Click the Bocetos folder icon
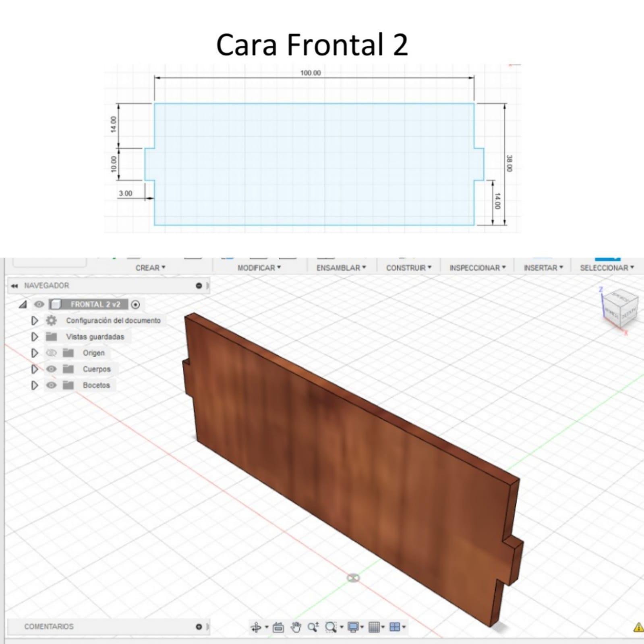 pos(68,385)
